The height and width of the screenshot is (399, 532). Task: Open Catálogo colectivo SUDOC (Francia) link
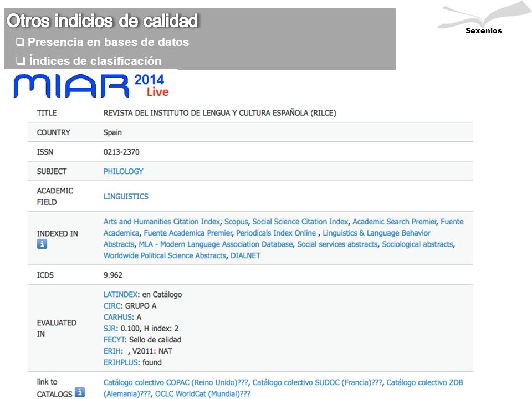(x=317, y=382)
